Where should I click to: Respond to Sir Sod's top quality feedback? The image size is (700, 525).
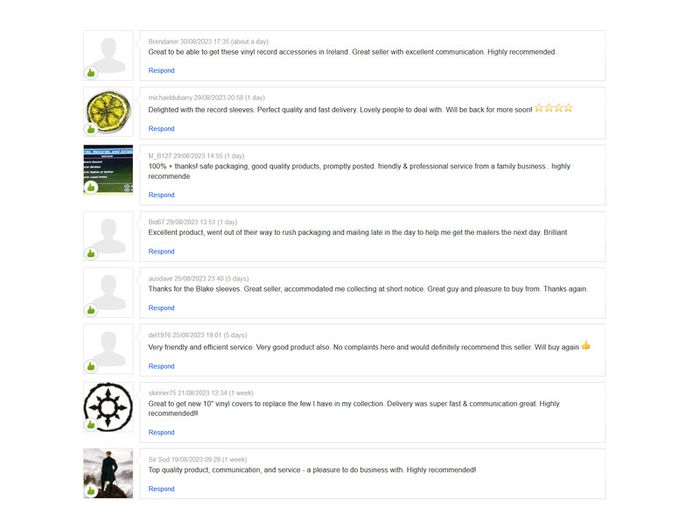[161, 489]
